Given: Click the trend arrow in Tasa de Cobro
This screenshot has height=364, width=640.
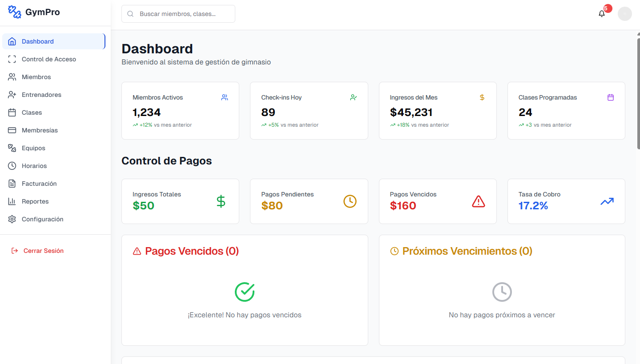Looking at the screenshot, I should (607, 201).
